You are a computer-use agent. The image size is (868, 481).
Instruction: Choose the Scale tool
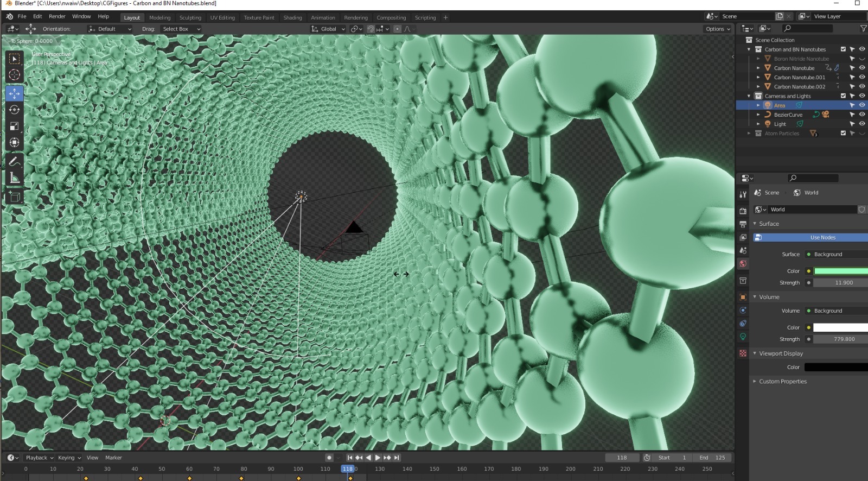[x=15, y=126]
